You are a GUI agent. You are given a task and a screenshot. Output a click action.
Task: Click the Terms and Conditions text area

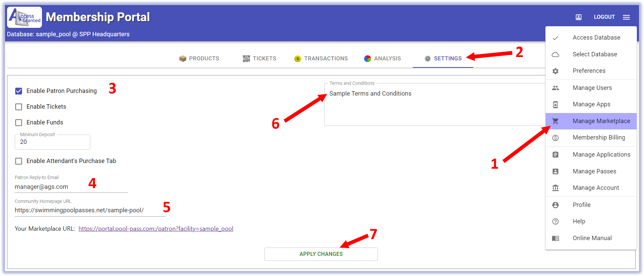tap(435, 105)
